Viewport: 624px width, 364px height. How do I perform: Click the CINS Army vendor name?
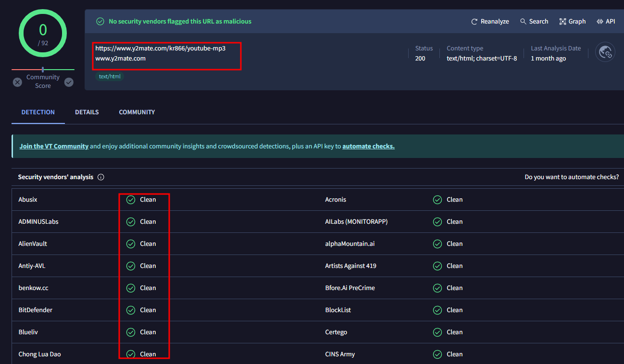click(340, 354)
